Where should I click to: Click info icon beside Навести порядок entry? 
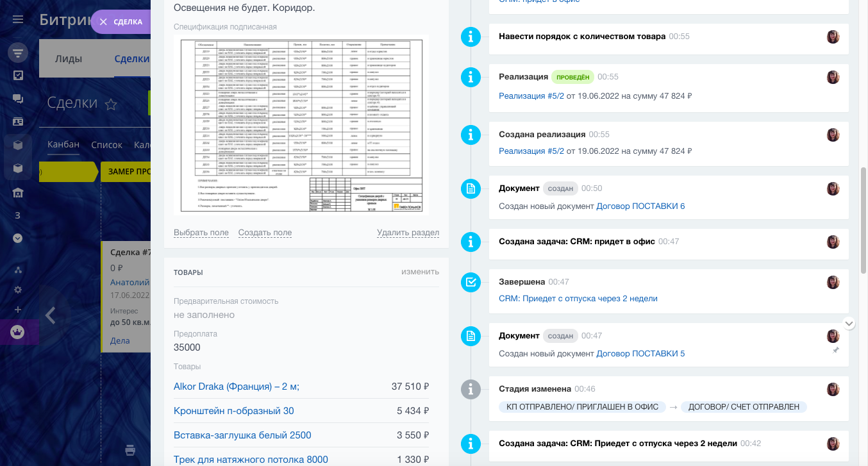[x=471, y=37]
